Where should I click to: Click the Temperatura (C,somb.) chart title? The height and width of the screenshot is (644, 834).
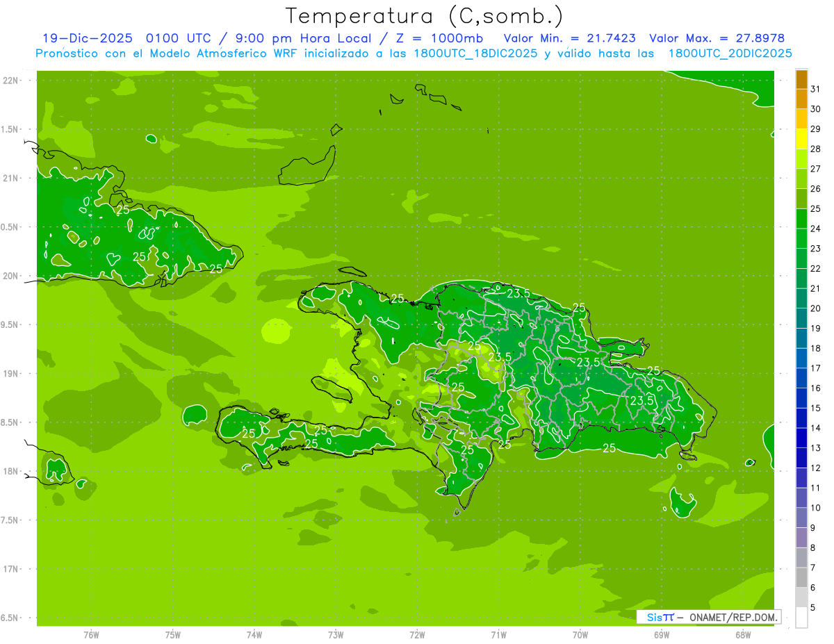[x=424, y=16]
